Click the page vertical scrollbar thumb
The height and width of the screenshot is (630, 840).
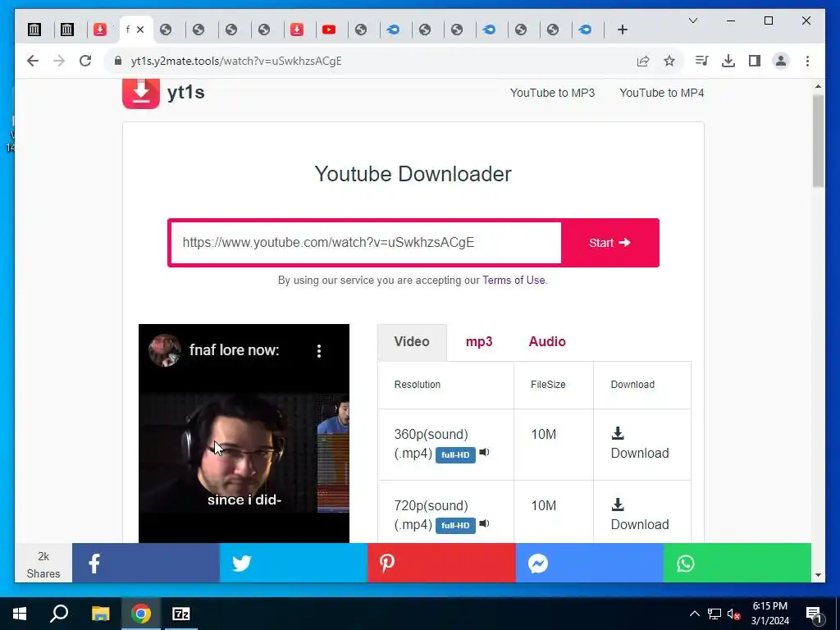[x=818, y=141]
